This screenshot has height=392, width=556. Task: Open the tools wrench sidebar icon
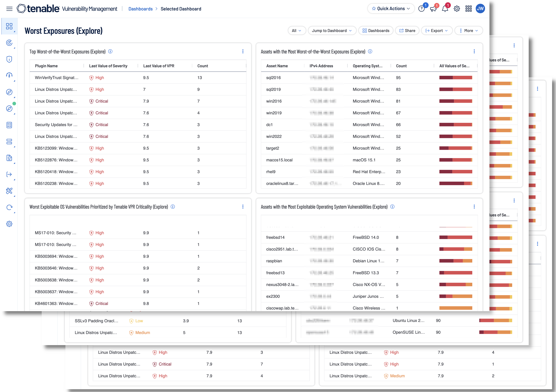tap(9, 191)
